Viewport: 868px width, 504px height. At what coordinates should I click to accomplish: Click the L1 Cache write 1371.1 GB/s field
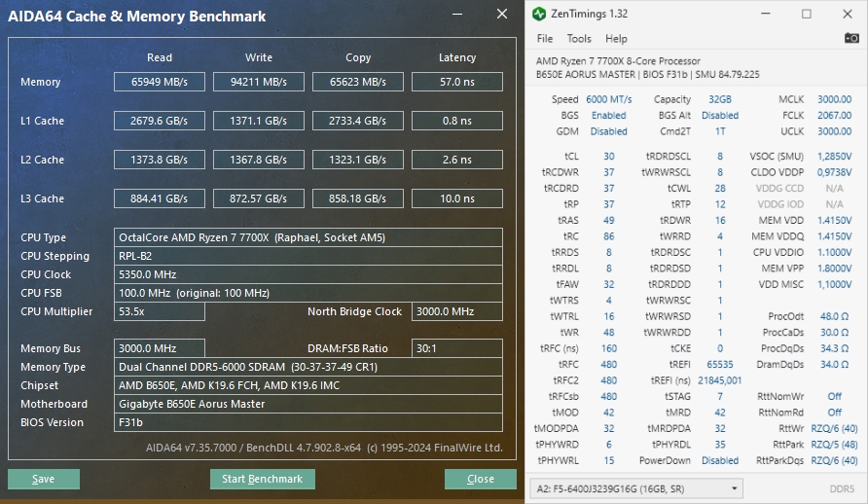(259, 121)
